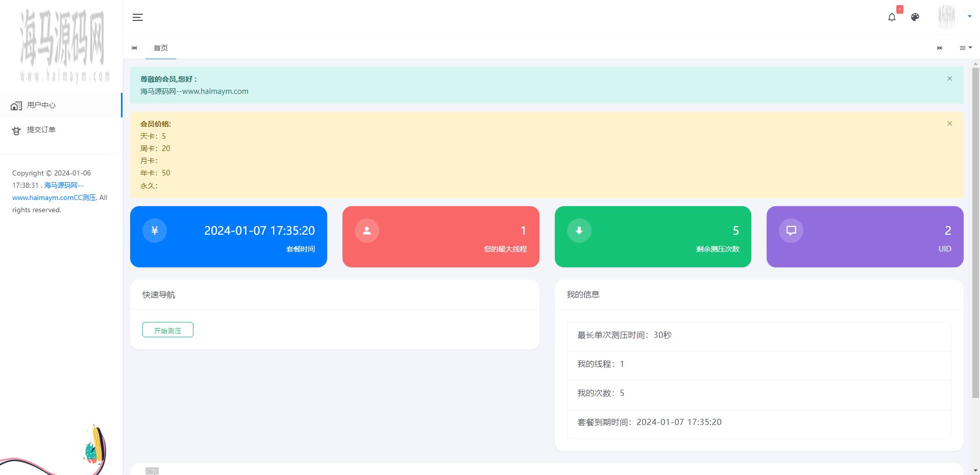Expand the user avatar dropdown arrow
980x475 pixels.
[x=970, y=16]
